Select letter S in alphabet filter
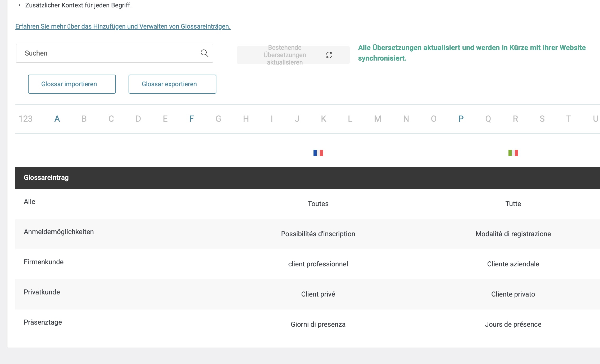 pos(542,119)
